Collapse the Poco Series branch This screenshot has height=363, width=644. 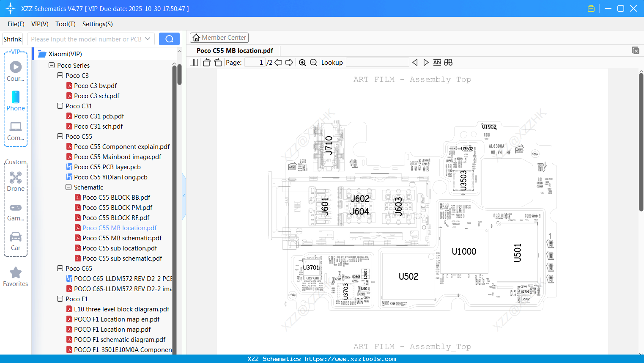tap(51, 65)
